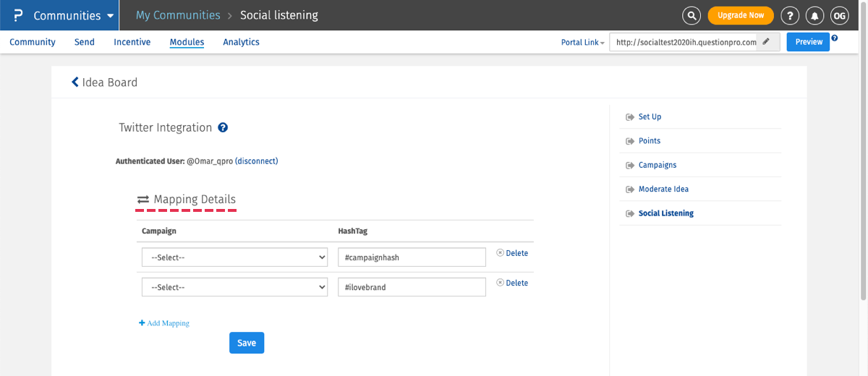Open the help question mark icon in header

(x=791, y=15)
